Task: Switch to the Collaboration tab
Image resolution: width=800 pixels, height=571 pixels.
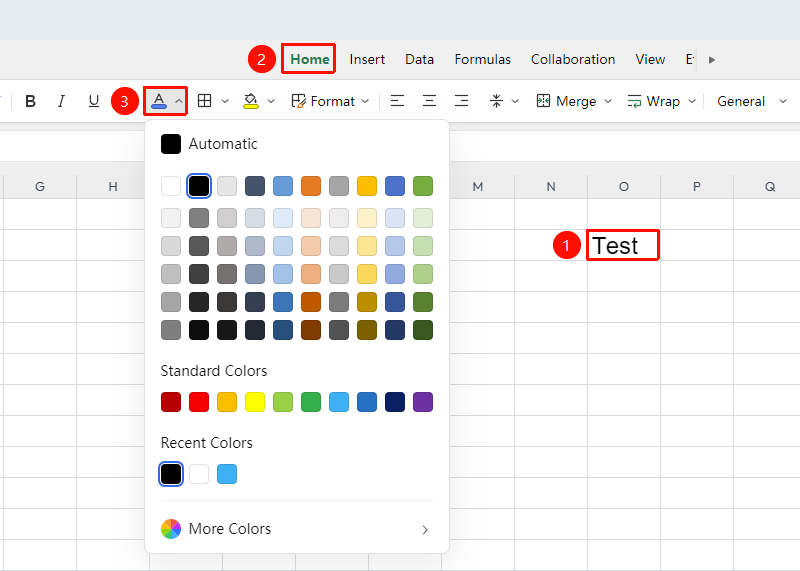Action: point(573,59)
